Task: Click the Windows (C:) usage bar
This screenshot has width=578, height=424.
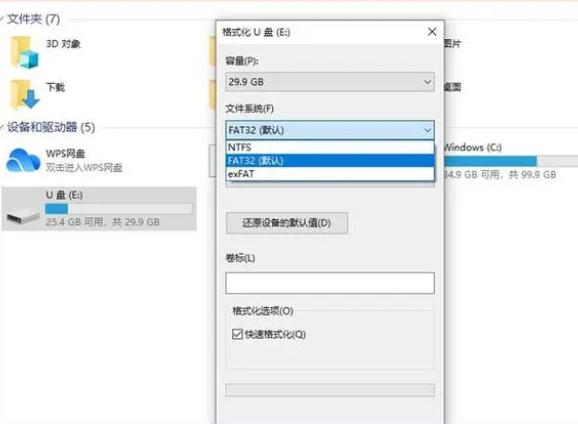Action: coord(511,161)
